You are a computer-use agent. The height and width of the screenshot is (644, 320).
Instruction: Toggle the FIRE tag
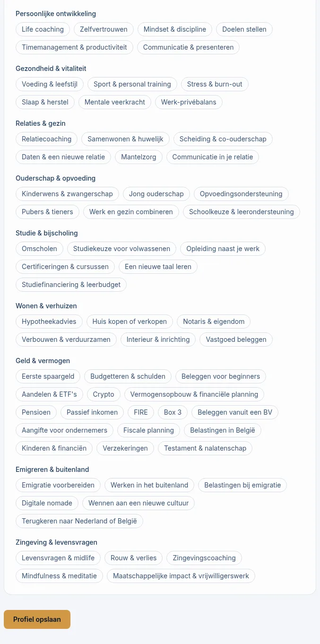141,412
